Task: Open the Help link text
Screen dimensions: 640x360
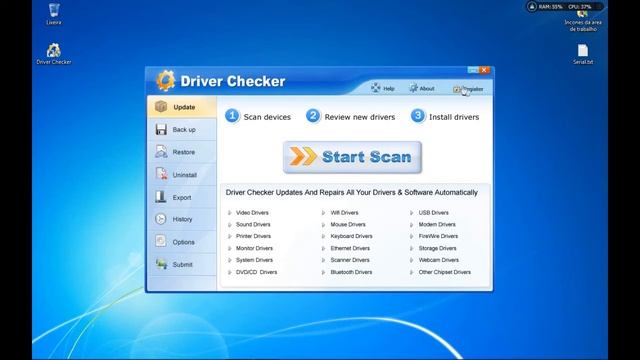Action: 389,89
